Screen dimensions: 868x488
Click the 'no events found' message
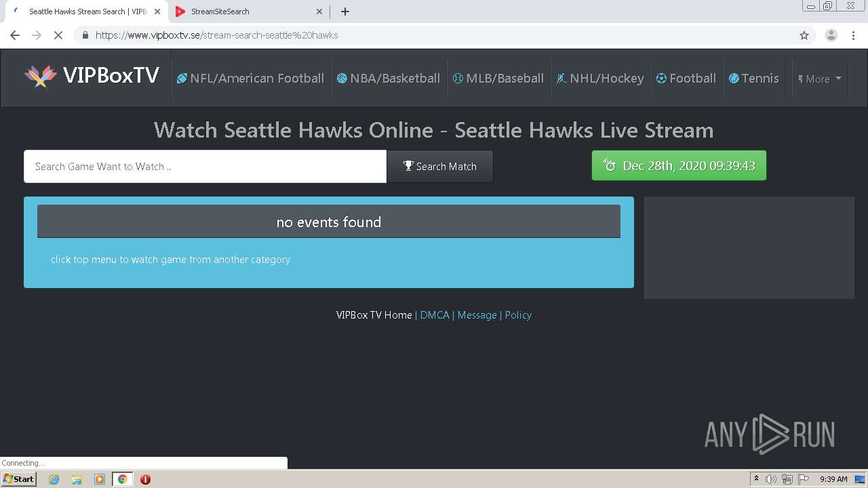329,222
